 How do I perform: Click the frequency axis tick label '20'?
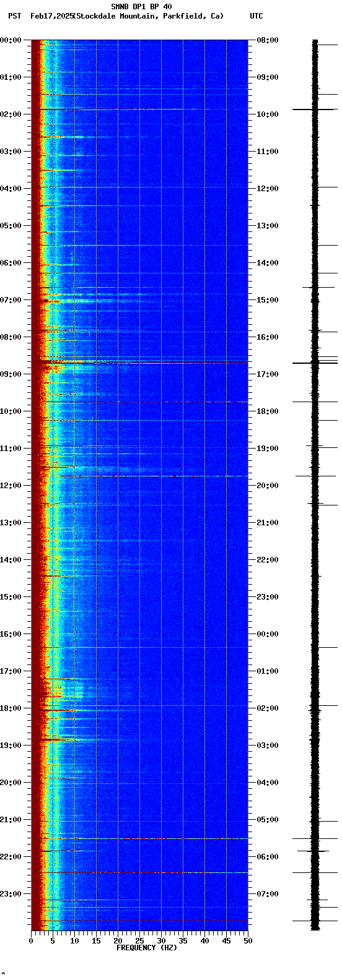pyautogui.click(x=118, y=941)
